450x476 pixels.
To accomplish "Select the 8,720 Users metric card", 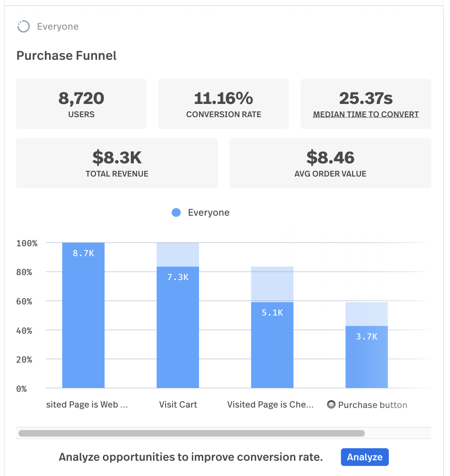I will point(81,104).
